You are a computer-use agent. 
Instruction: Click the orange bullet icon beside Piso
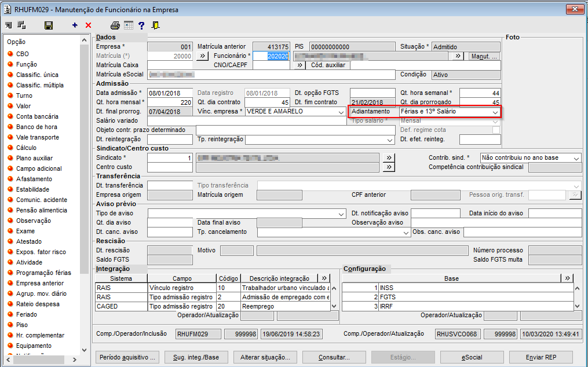pyautogui.click(x=10, y=325)
